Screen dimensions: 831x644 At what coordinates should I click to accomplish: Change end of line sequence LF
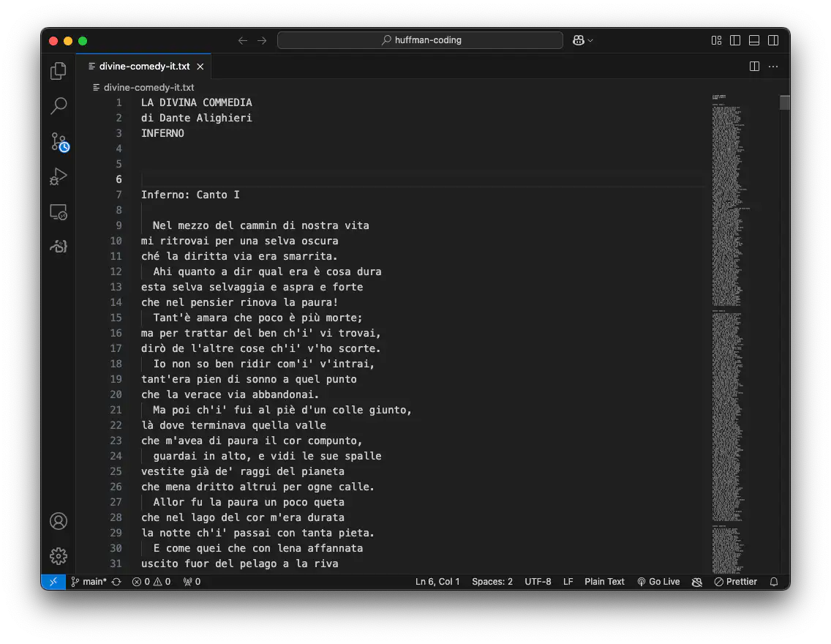coord(568,582)
